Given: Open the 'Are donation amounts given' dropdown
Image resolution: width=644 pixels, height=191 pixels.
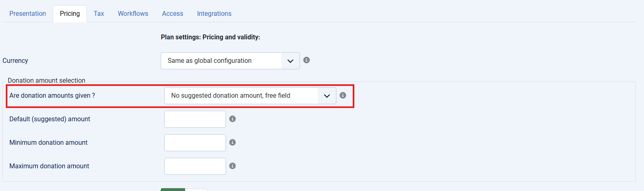Looking at the screenshot, I should [250, 96].
